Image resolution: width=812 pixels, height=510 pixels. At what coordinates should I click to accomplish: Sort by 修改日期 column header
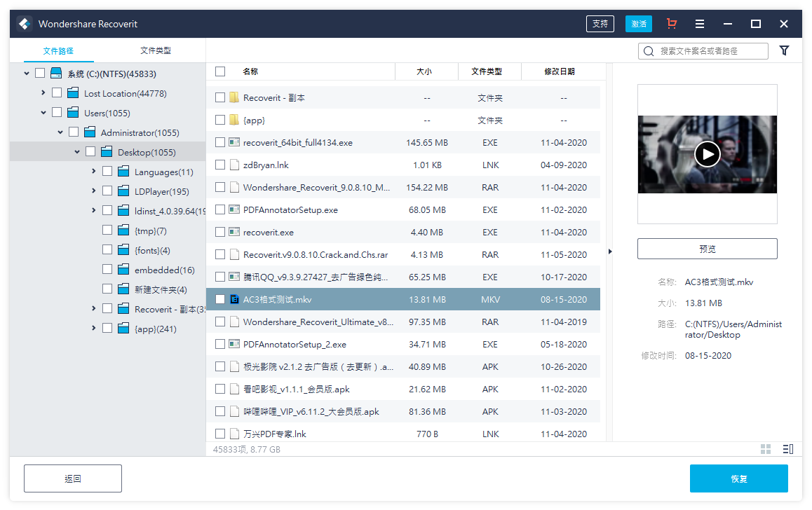[x=560, y=71]
